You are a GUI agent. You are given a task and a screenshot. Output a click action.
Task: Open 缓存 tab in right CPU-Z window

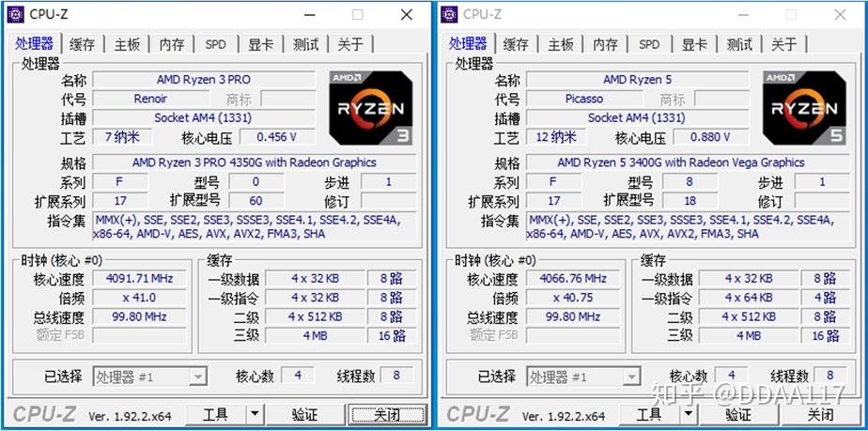click(x=516, y=45)
